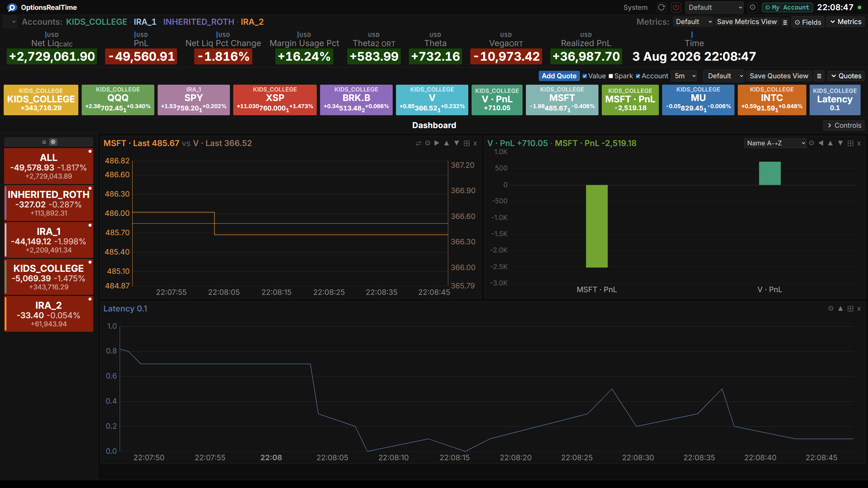
Task: Select the blue MU quote tile
Action: (x=698, y=100)
